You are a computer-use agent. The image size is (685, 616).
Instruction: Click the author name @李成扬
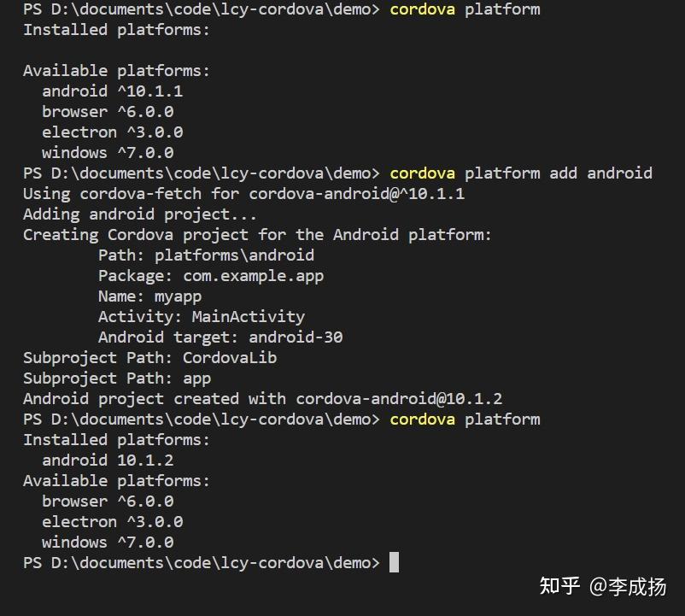pos(628,586)
